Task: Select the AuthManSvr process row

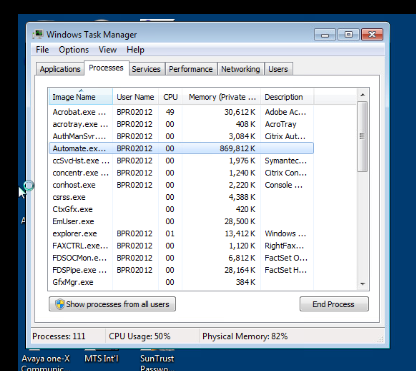Action: 181,136
